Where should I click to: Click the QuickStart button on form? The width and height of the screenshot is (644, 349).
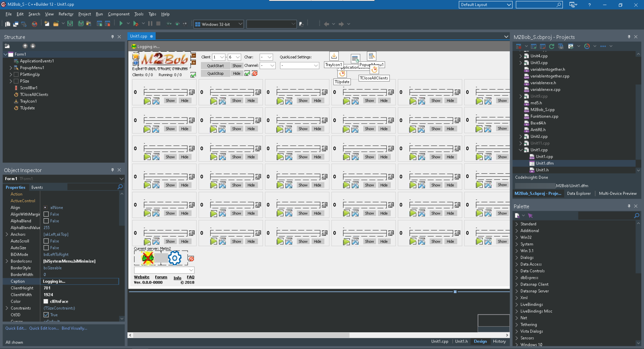click(215, 66)
